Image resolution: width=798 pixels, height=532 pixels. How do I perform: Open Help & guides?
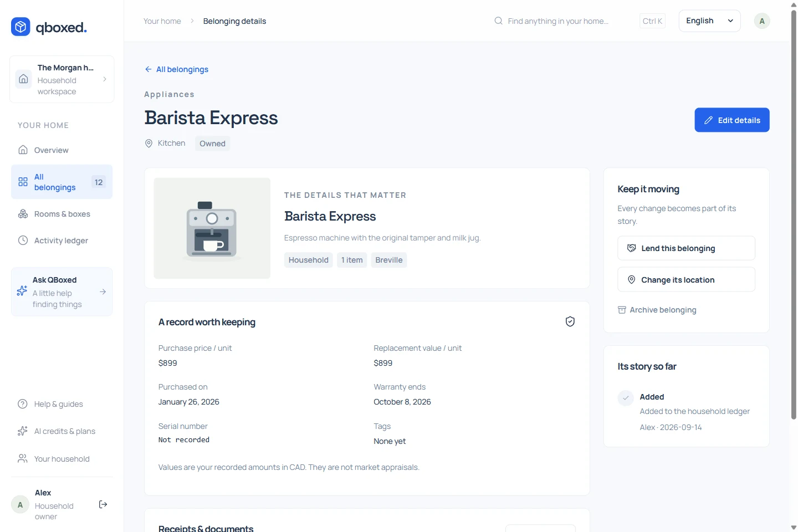tap(62, 404)
